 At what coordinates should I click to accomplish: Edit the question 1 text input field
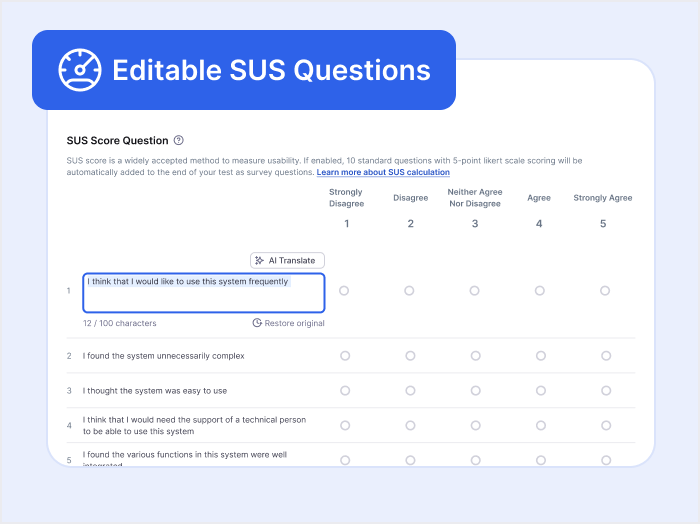point(203,292)
